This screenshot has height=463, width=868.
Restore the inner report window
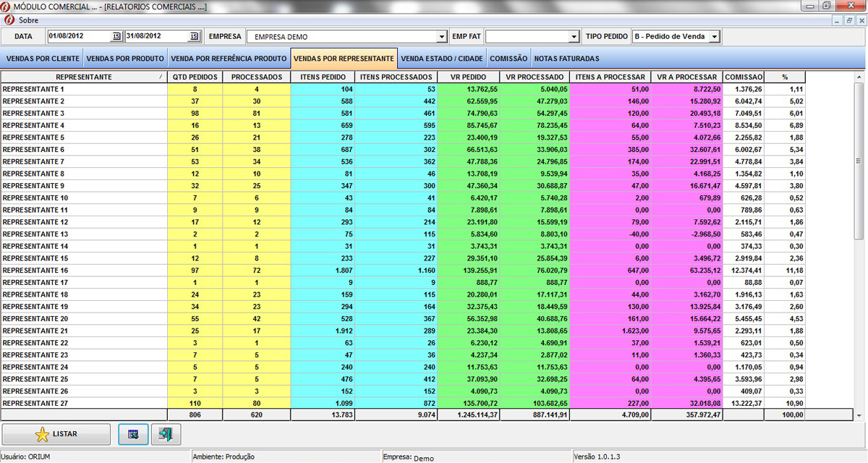pos(849,20)
